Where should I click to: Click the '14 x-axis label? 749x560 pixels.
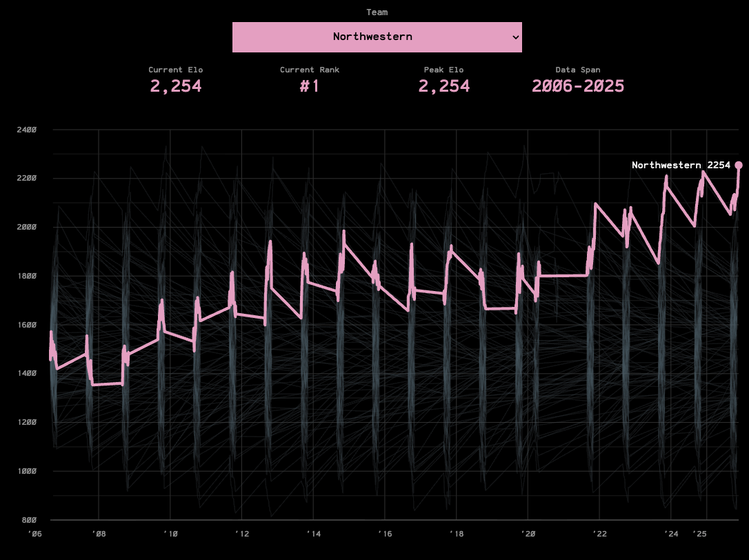(313, 534)
